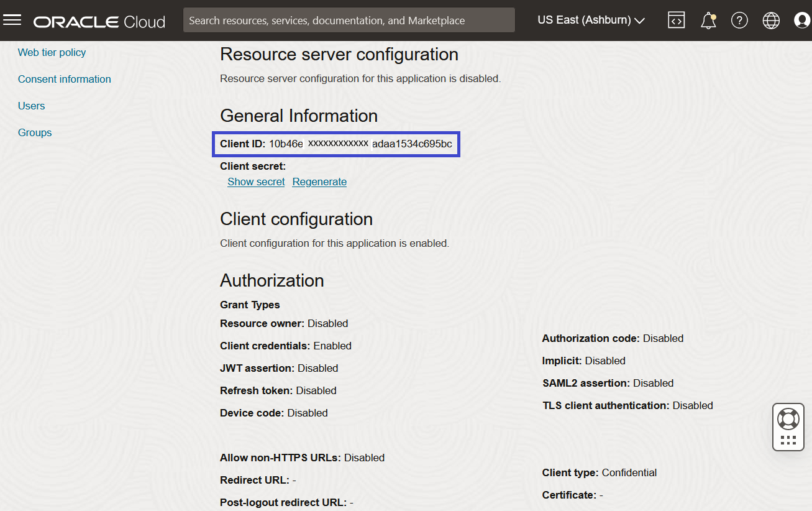Open the app launcher grid icon
This screenshot has height=511, width=812.
coord(788,440)
